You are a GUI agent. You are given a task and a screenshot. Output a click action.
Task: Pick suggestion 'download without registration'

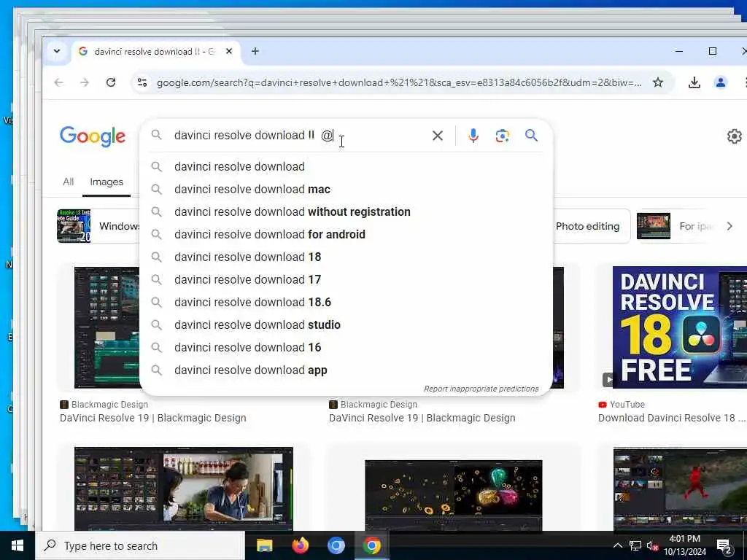347,212
